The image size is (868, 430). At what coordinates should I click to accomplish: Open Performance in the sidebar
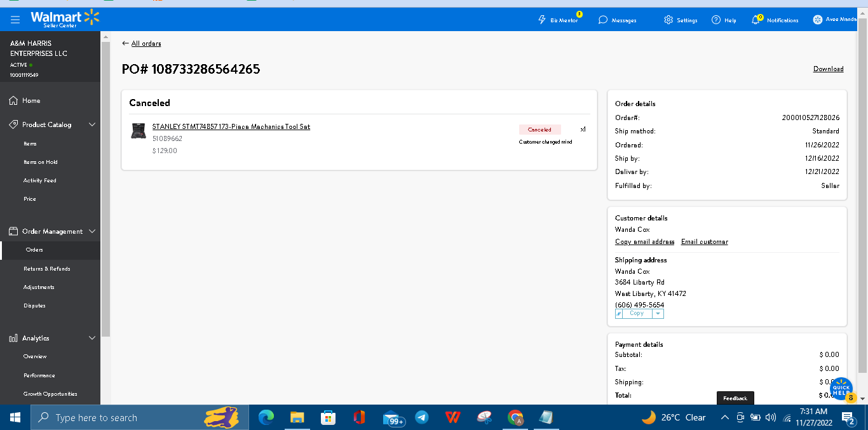39,375
